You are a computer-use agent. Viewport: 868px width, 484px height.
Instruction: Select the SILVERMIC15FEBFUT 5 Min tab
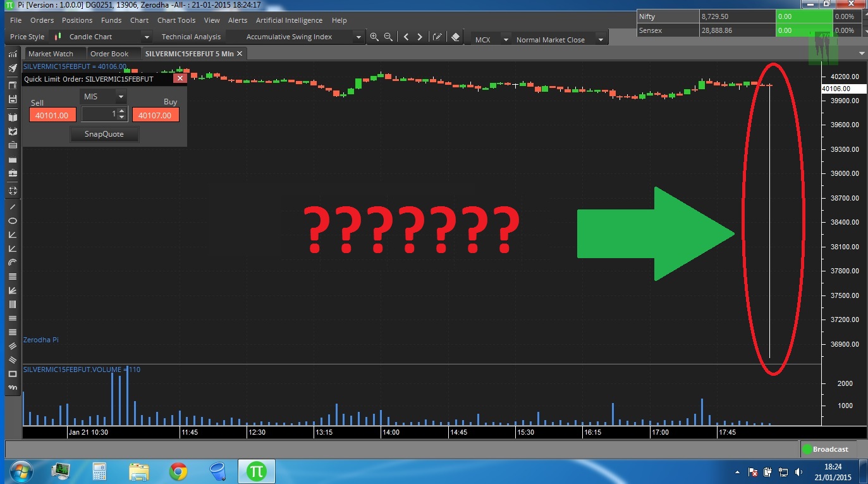tap(189, 54)
